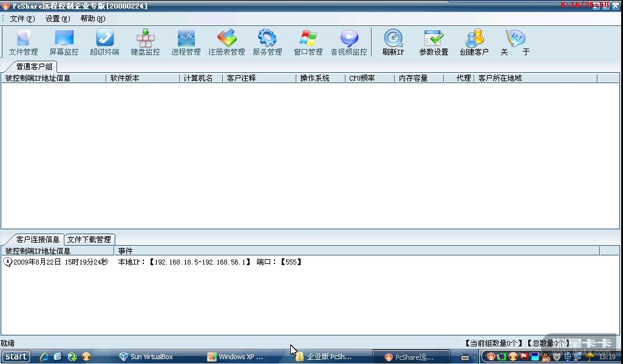Launch Internet Explorer from quick launch
This screenshot has width=623, height=364.
pyautogui.click(x=44, y=357)
